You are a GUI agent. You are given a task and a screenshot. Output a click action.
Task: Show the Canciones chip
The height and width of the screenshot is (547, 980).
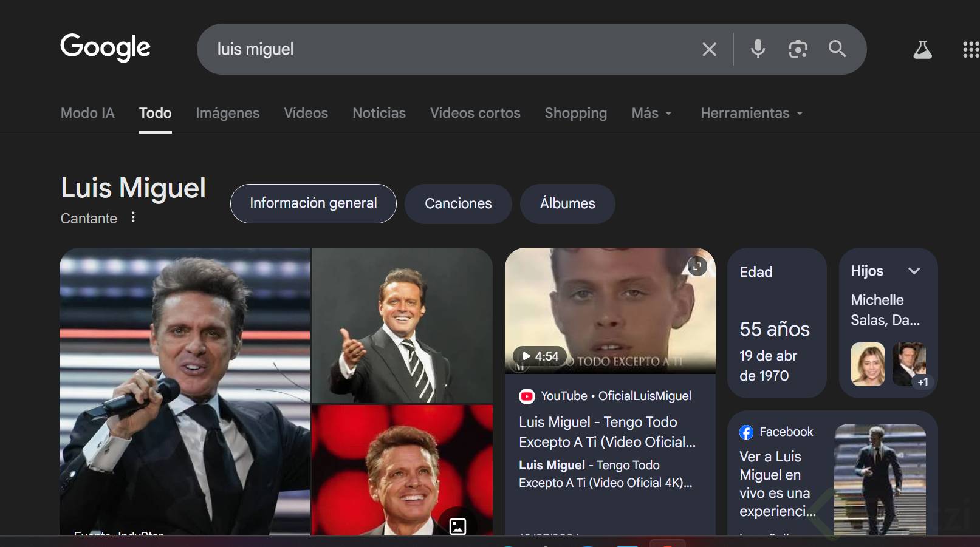coord(458,203)
